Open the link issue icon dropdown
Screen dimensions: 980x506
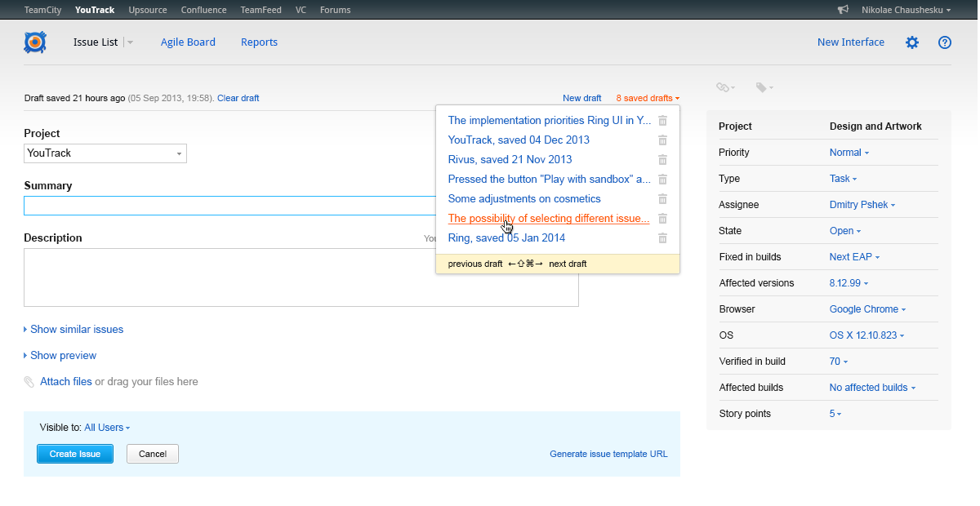click(725, 87)
